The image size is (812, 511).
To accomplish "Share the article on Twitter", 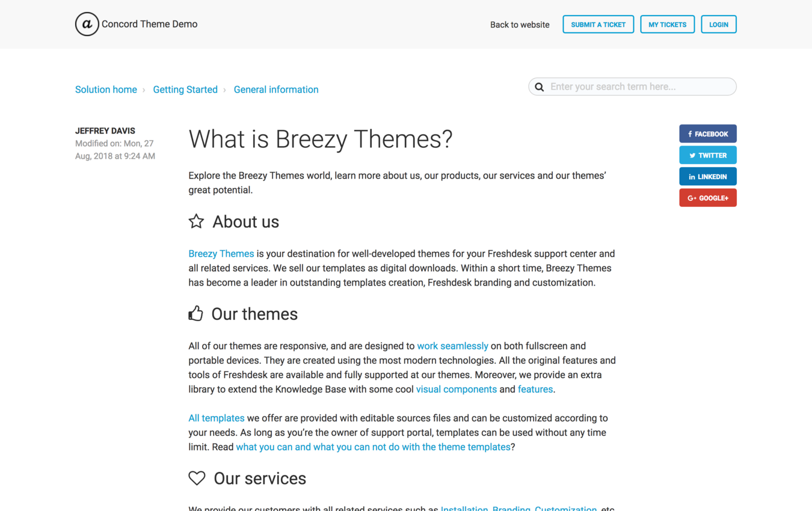I will (707, 155).
